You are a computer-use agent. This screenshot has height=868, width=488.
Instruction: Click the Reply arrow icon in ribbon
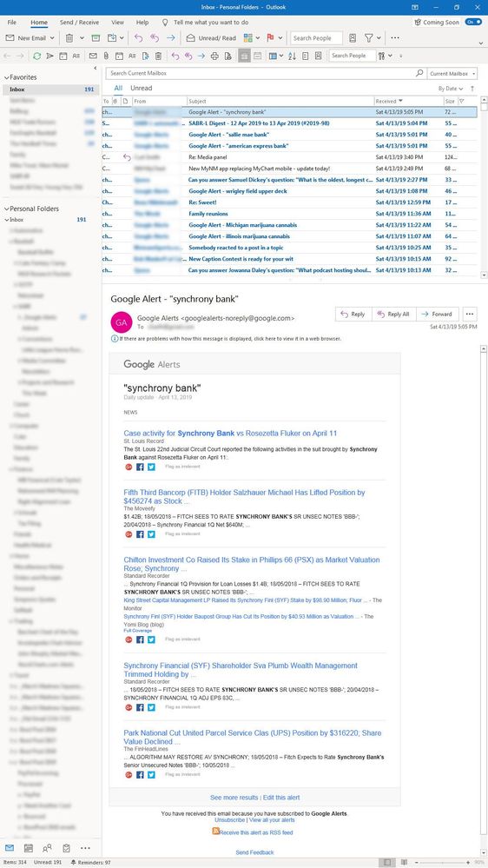tap(139, 38)
